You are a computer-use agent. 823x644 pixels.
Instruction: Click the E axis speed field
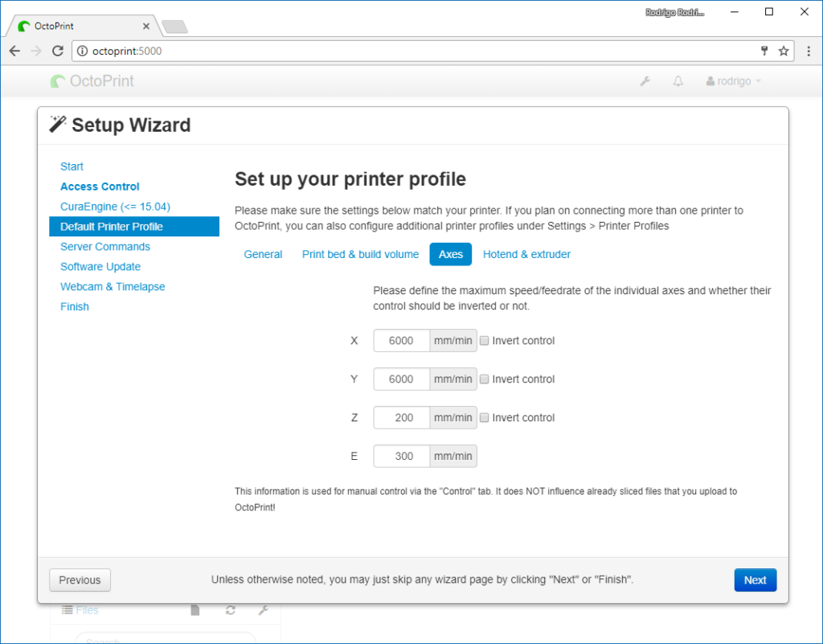pos(402,456)
